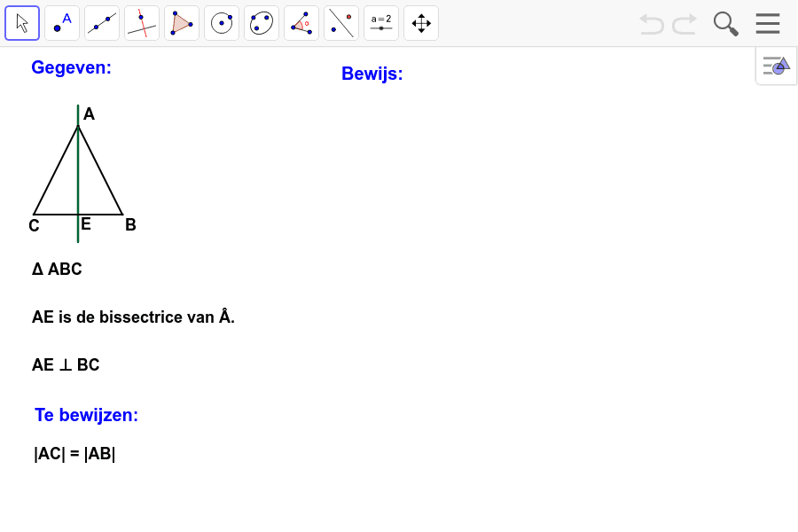The height and width of the screenshot is (532, 798).
Task: Click the 'Te bewijzen:' heading text
Action: point(87,415)
